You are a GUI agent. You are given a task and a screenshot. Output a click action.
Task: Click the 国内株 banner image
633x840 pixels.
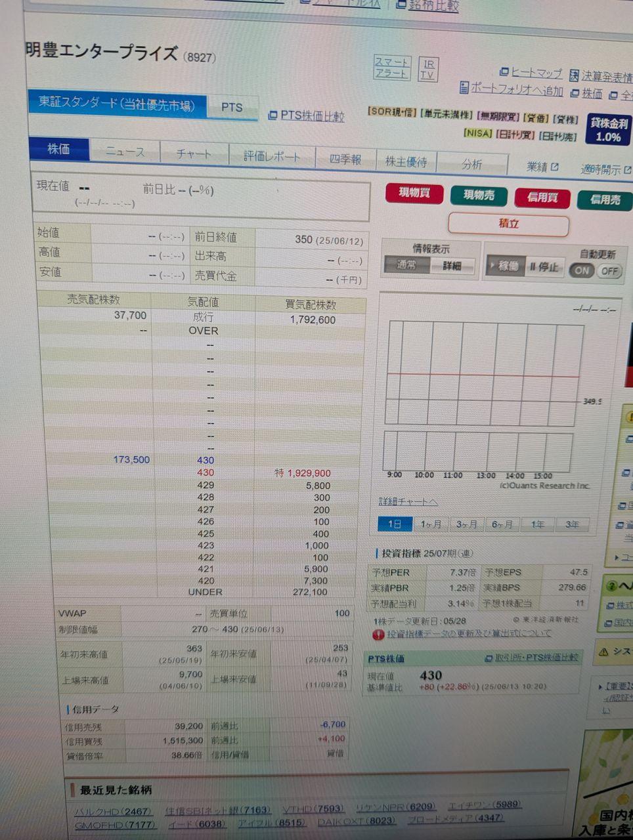coord(606,783)
